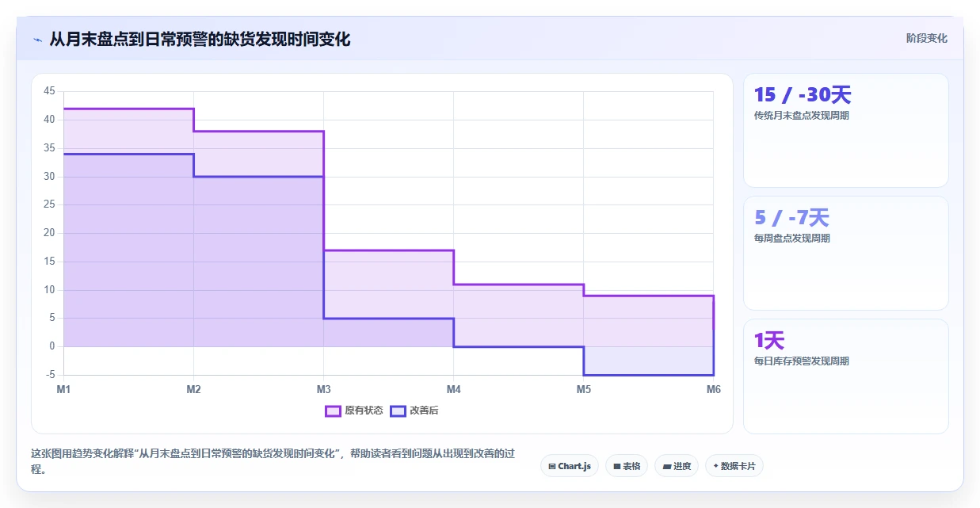Screen dimensions: 980x508
Task: Click the 5 / -7天 metric value
Action: (791, 218)
